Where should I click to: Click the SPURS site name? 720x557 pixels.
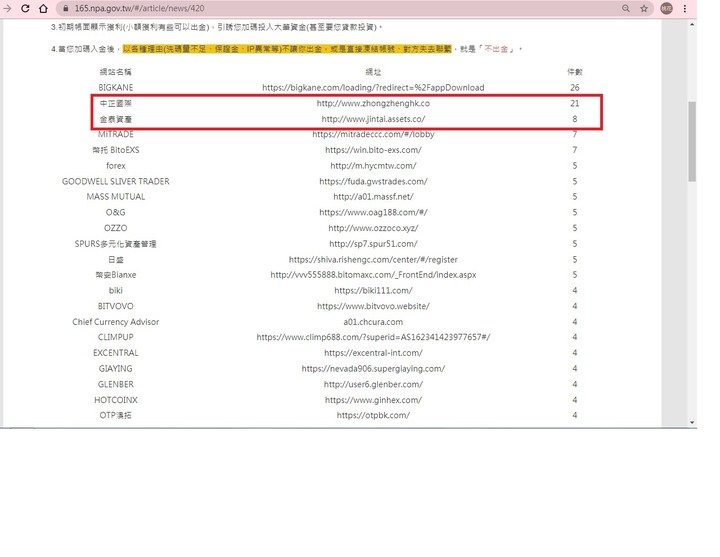(x=116, y=243)
